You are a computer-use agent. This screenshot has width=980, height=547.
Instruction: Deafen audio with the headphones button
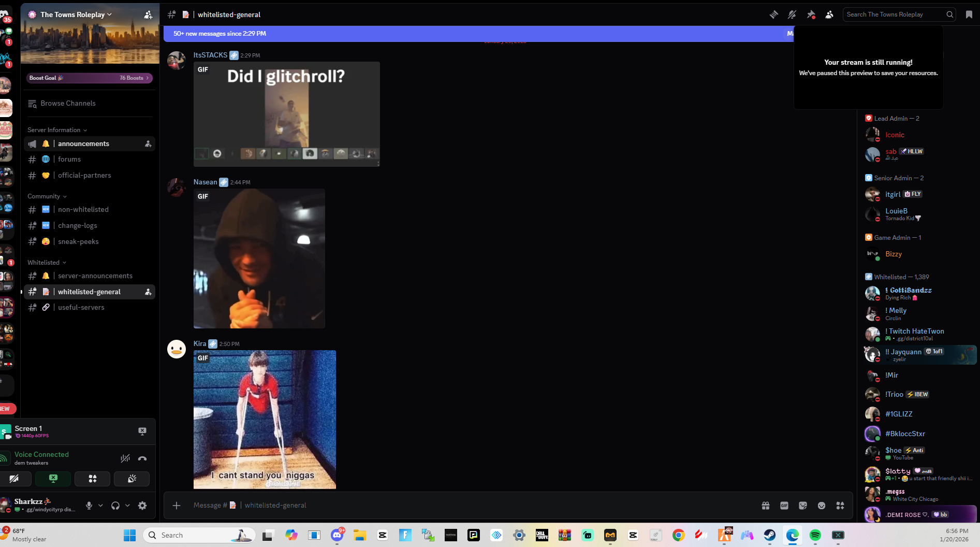coord(115,506)
